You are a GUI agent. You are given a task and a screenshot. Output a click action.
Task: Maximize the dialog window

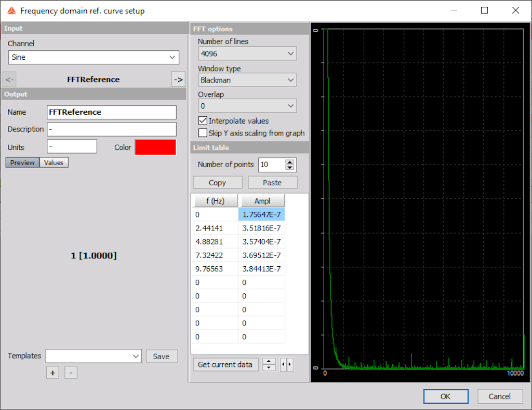[485, 10]
